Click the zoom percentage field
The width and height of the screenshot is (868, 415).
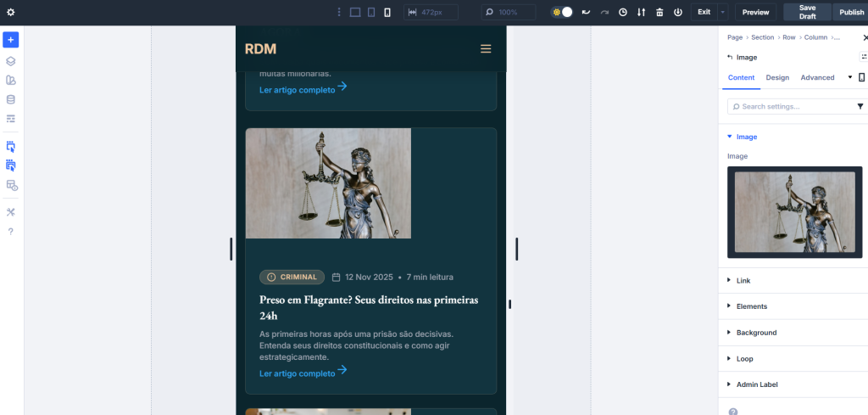(509, 12)
